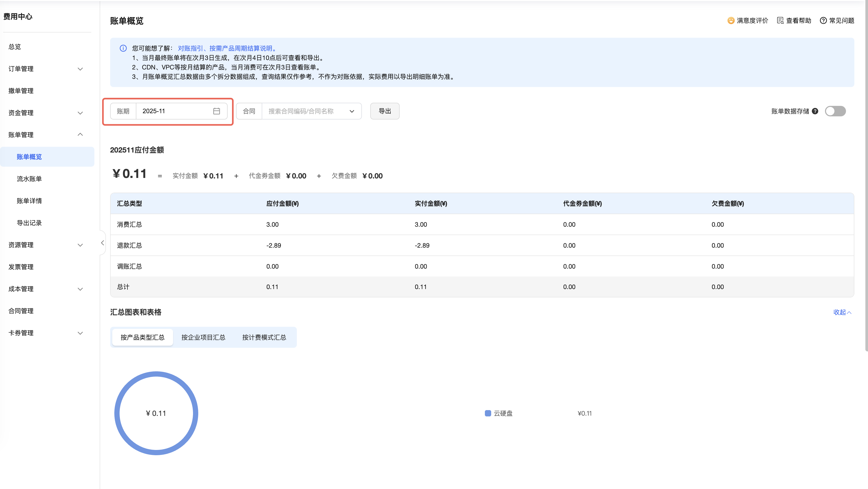Click the 云硬盘 legend color square
The height and width of the screenshot is (489, 868).
pos(487,413)
